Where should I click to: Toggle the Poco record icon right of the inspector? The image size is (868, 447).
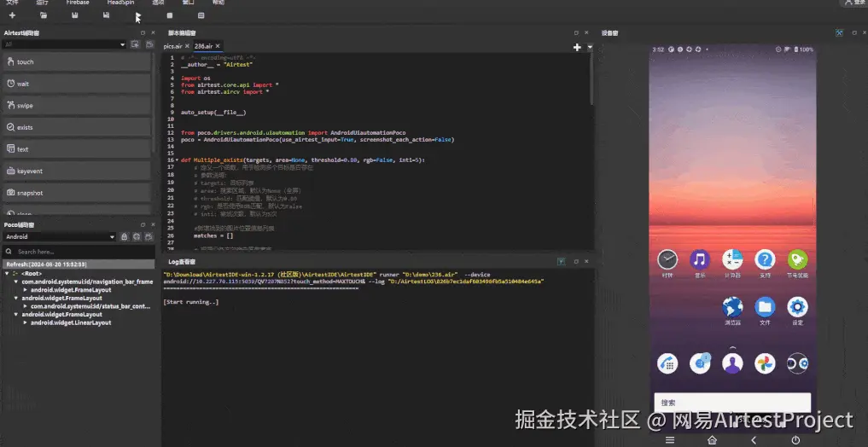coord(149,237)
